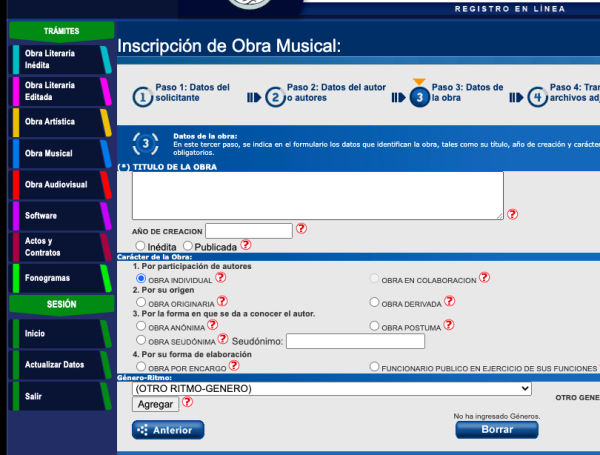Image resolution: width=600 pixels, height=455 pixels.
Task: Focus the Título de la Obra textarea
Action: coord(318,196)
